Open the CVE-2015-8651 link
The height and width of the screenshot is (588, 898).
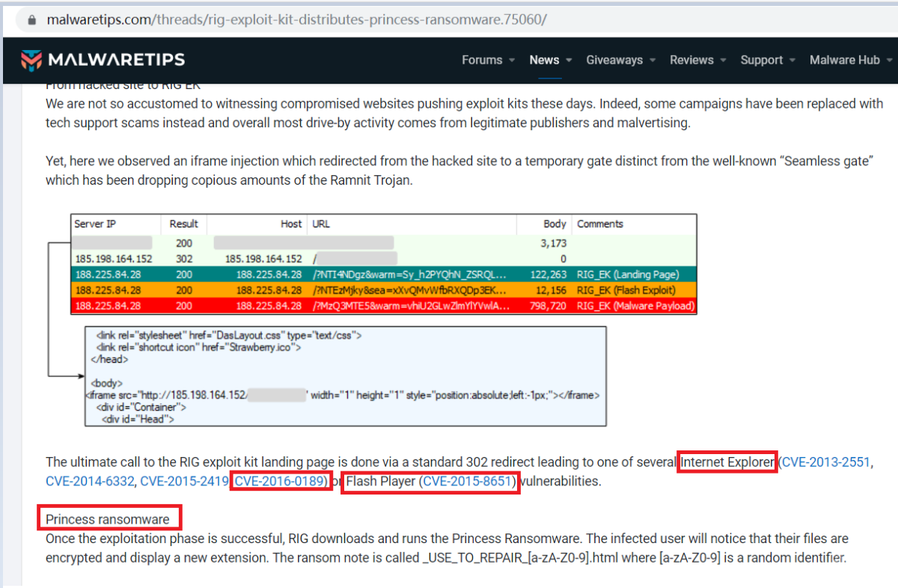pos(468,481)
